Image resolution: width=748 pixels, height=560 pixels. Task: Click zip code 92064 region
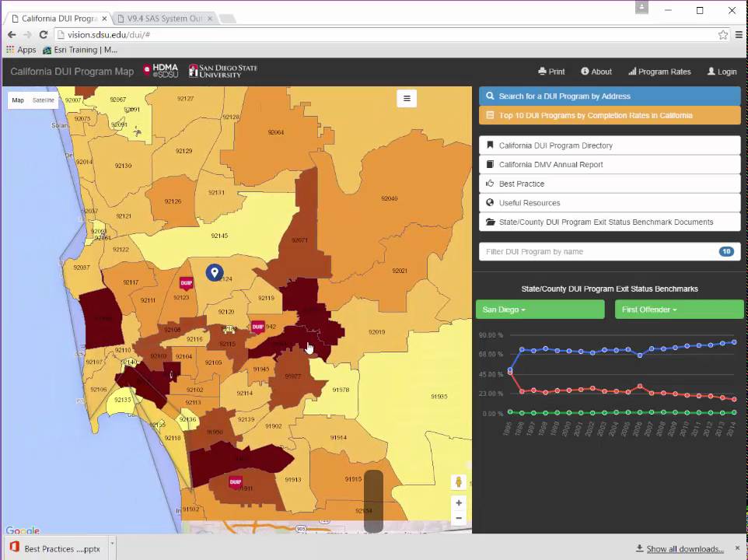pos(276,132)
